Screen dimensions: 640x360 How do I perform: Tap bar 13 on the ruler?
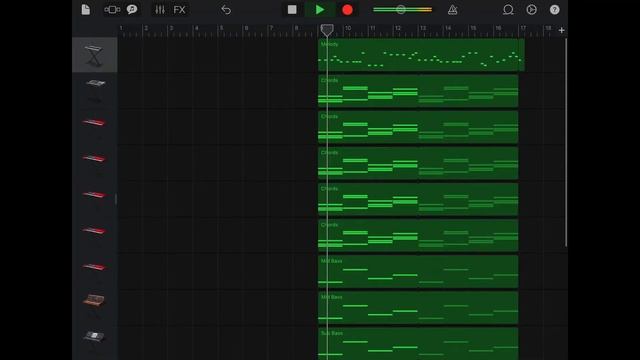[x=423, y=28]
